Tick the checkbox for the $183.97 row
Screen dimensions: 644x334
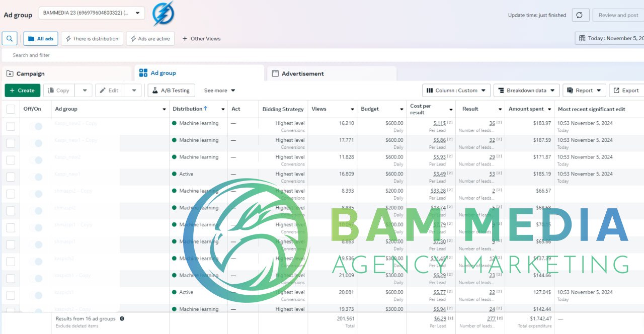11,126
